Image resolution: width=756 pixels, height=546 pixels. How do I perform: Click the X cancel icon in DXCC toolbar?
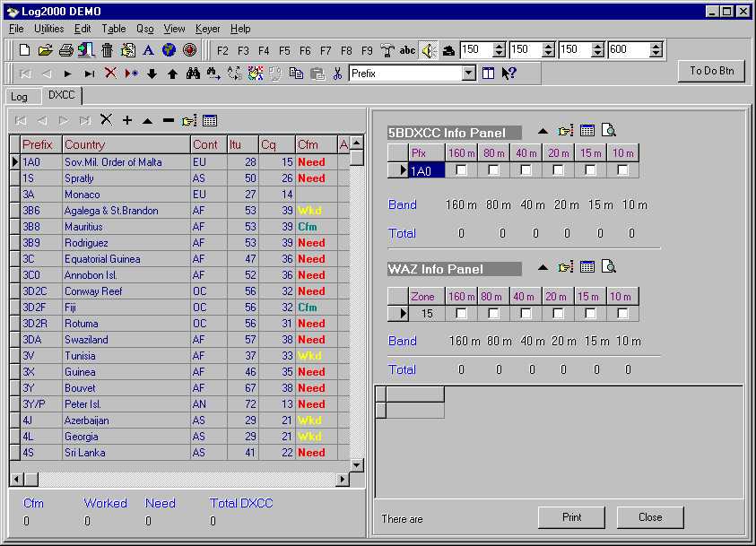tap(106, 119)
